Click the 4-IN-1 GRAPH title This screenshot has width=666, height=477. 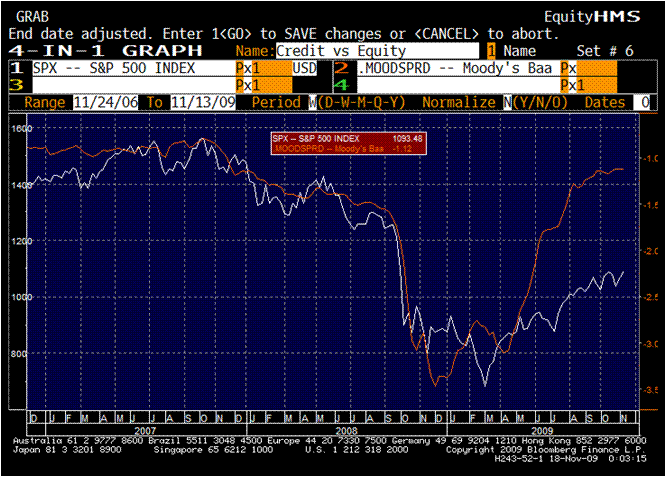[106, 51]
